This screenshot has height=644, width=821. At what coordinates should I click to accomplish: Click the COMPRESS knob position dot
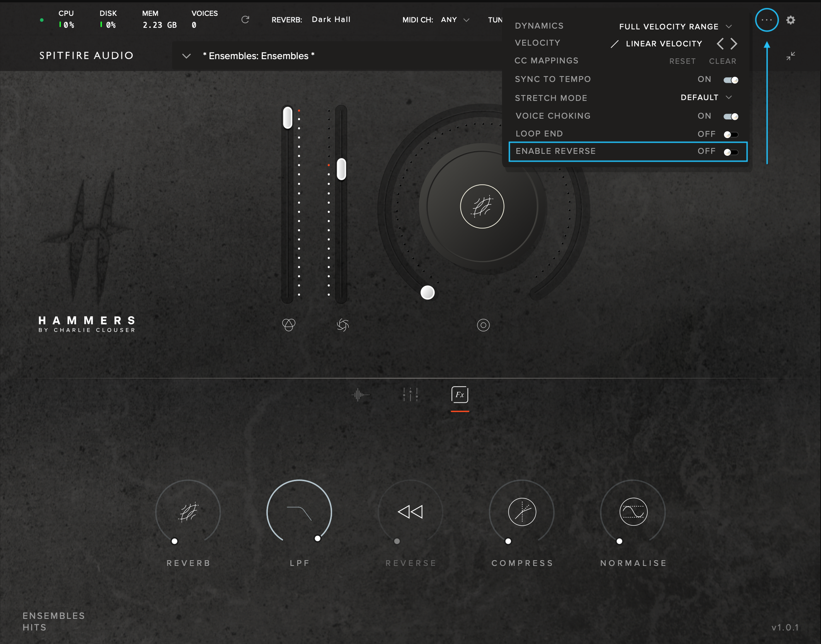click(x=508, y=541)
